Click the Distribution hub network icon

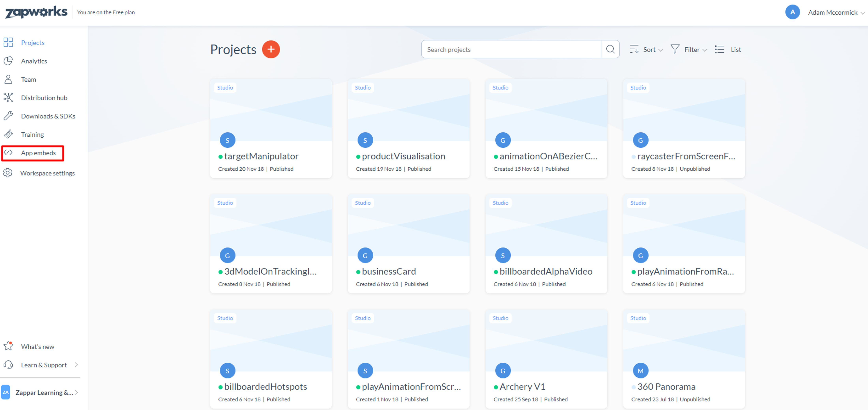coord(8,98)
